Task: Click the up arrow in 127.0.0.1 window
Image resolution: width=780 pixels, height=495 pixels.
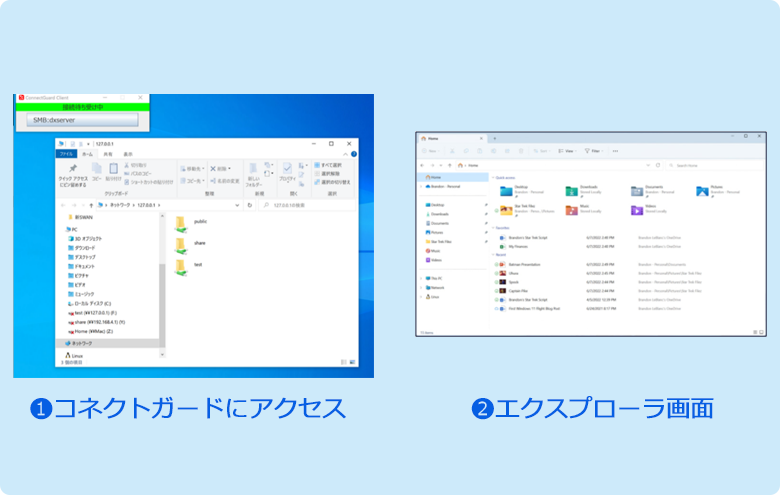Action: (91, 205)
